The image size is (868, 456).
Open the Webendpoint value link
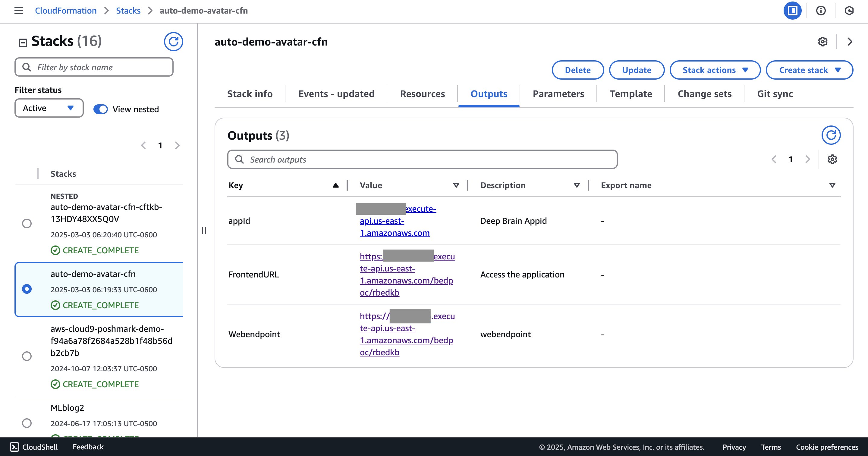407,334
